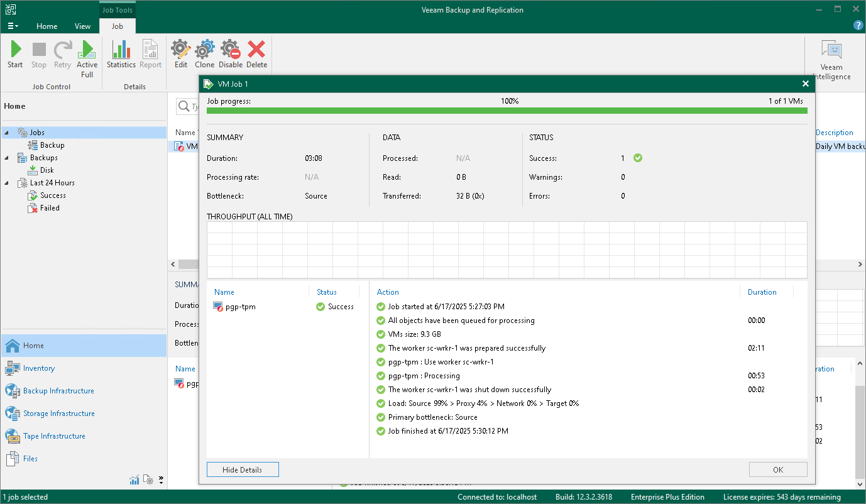Open the main hamburger menu dropdown
The width and height of the screenshot is (866, 504).
(13, 26)
